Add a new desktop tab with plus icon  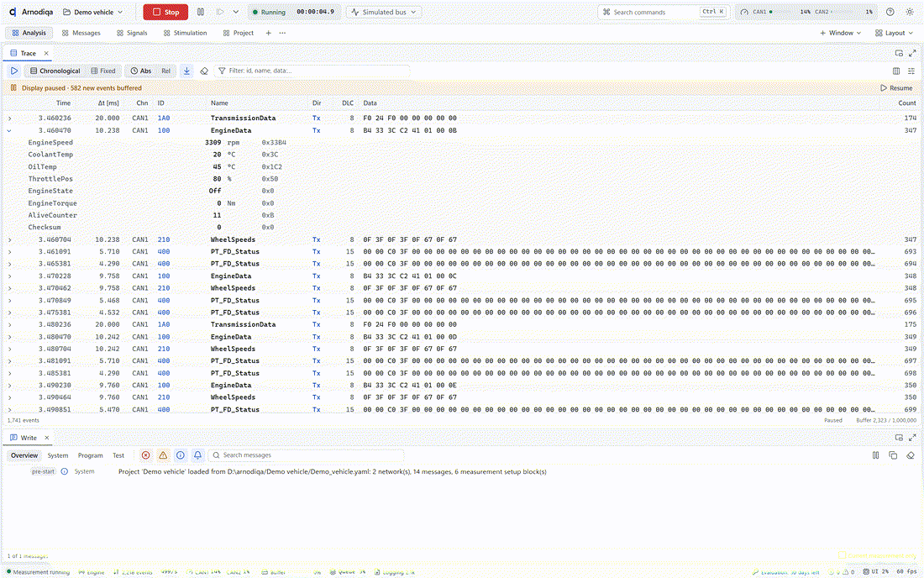point(268,33)
